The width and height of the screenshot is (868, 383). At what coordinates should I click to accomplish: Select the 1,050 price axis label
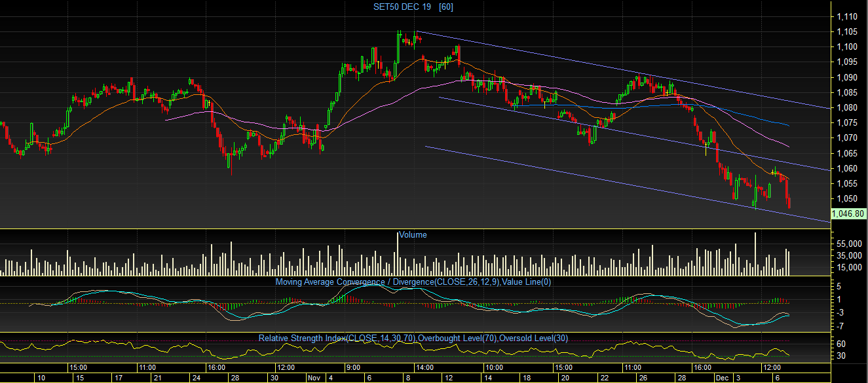point(847,198)
